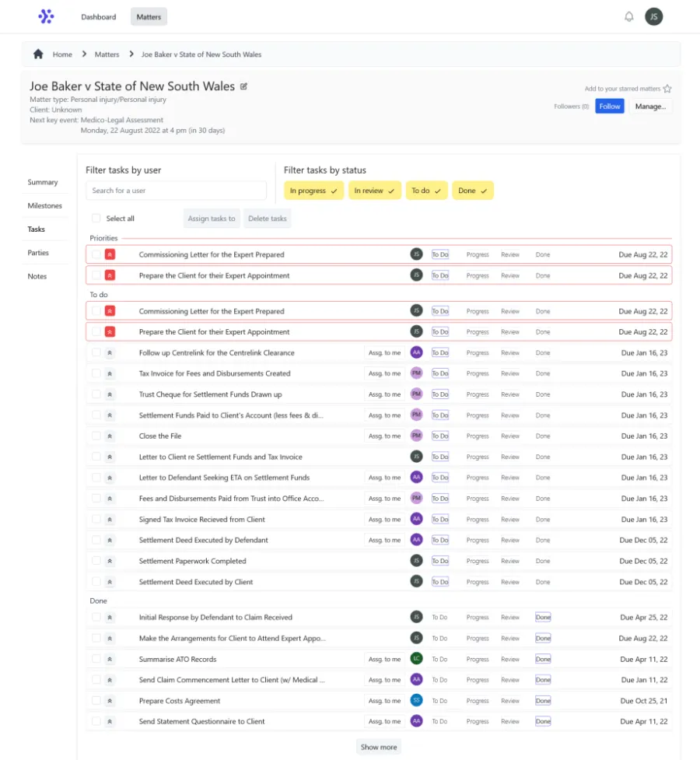Click PM avatar on Close the File task

[416, 436]
